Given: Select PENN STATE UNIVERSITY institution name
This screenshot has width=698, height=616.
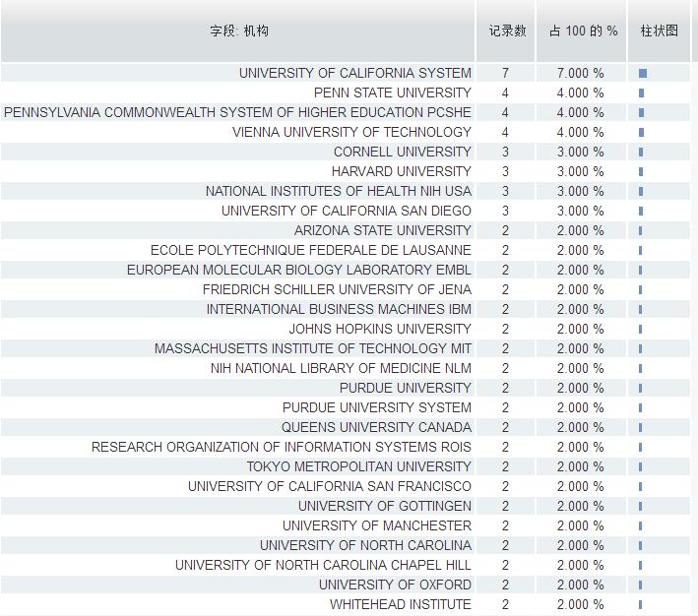Looking at the screenshot, I should click(392, 92).
